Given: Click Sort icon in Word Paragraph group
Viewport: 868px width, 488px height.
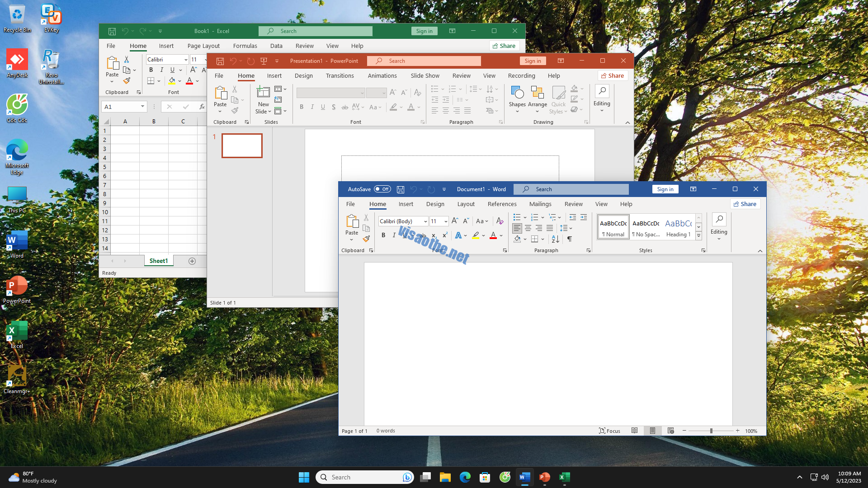Looking at the screenshot, I should (x=555, y=239).
